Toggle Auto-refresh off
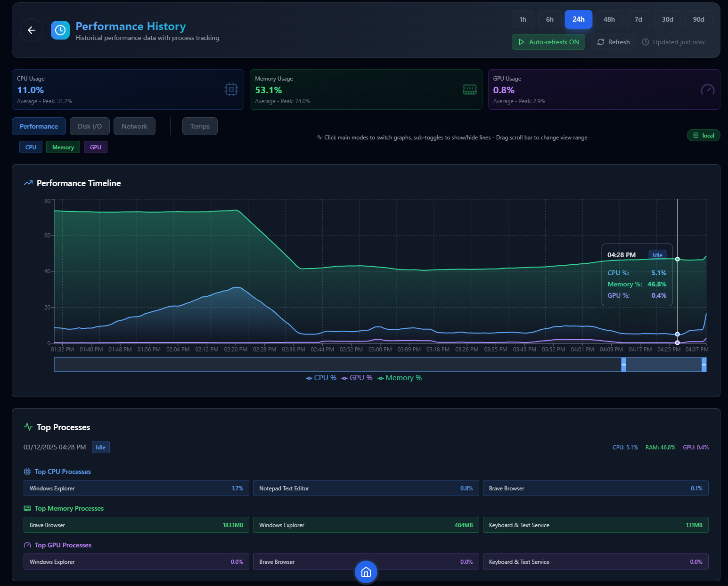The width and height of the screenshot is (728, 586). [548, 41]
